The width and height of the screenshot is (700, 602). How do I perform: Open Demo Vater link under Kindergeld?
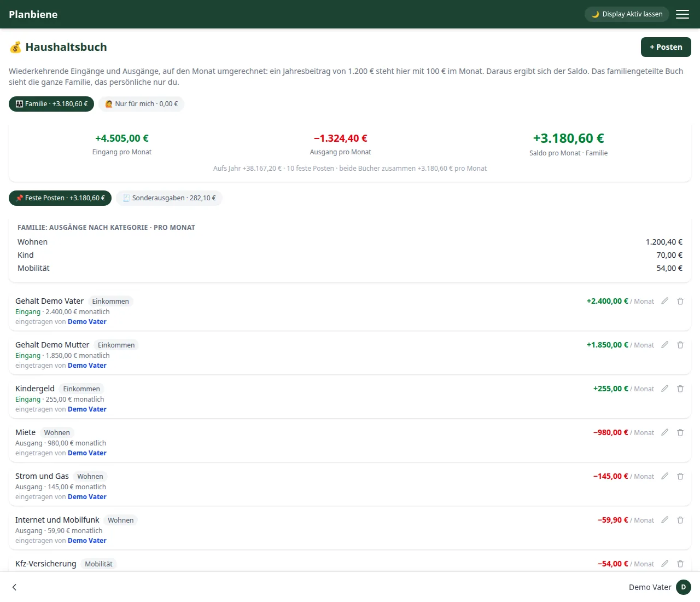(87, 409)
